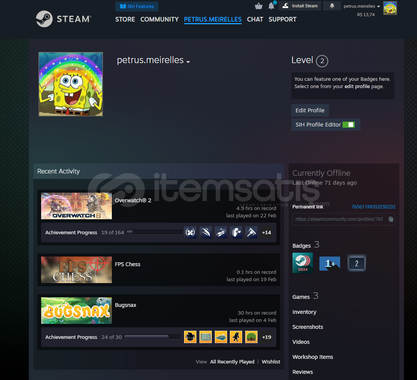The width and height of the screenshot is (417, 380).
Task: Open All Recently Played link
Action: tap(232, 362)
